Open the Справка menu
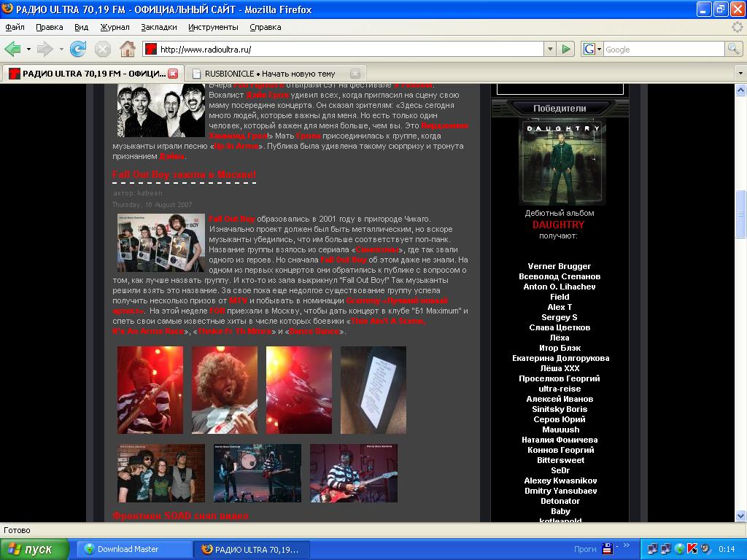Viewport: 747px width, 560px height. [266, 27]
